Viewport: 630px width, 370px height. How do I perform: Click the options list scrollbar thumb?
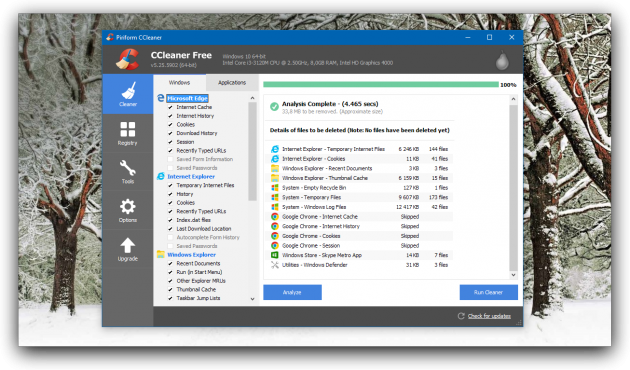[252, 151]
